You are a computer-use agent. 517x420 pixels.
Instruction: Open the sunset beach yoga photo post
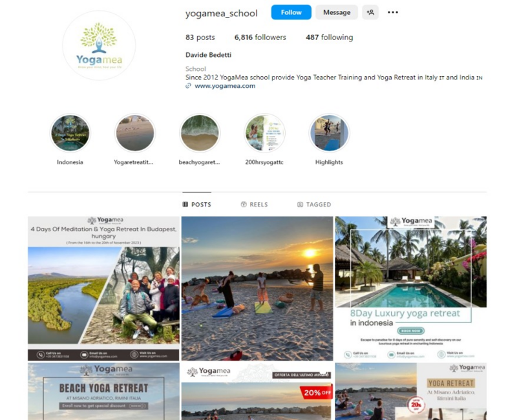257,288
